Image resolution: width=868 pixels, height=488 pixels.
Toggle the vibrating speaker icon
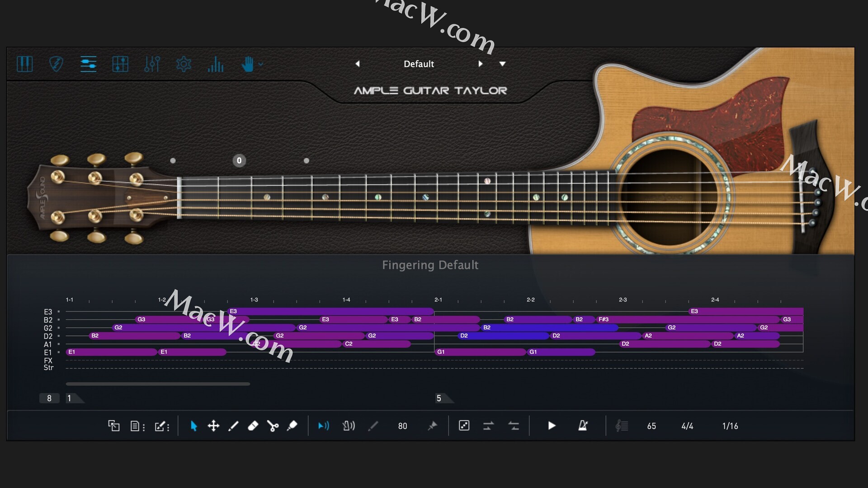pos(349,426)
